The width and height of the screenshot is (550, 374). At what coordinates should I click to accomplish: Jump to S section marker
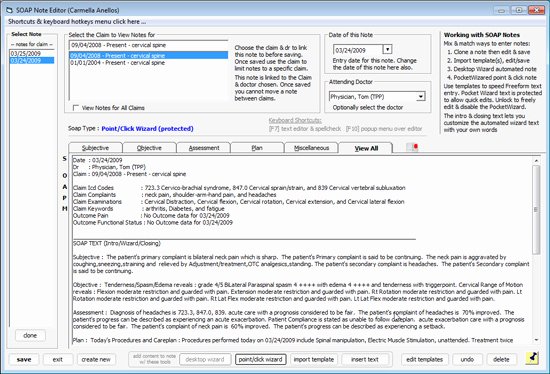65,159
